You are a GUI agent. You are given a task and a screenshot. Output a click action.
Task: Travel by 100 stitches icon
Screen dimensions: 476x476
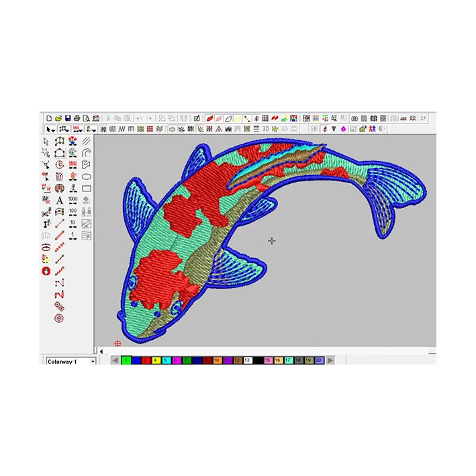pos(73,212)
